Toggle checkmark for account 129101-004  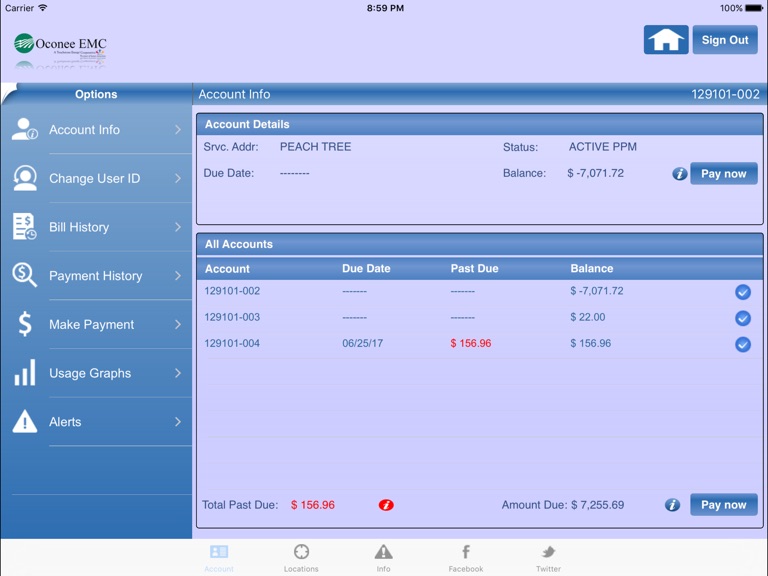tap(743, 344)
